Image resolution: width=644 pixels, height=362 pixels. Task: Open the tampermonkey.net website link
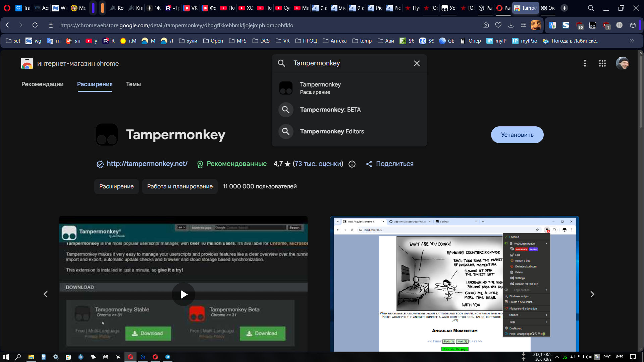click(147, 164)
